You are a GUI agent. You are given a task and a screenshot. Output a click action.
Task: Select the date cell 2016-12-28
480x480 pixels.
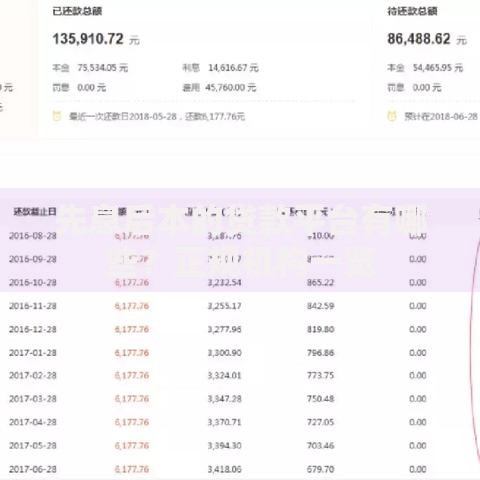33,329
